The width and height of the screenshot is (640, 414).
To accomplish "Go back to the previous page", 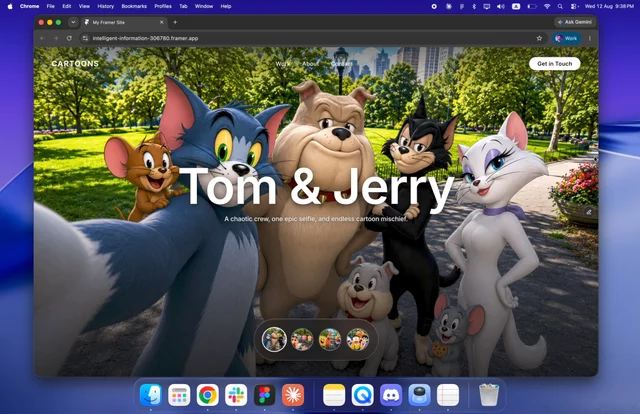I will pyautogui.click(x=42, y=38).
